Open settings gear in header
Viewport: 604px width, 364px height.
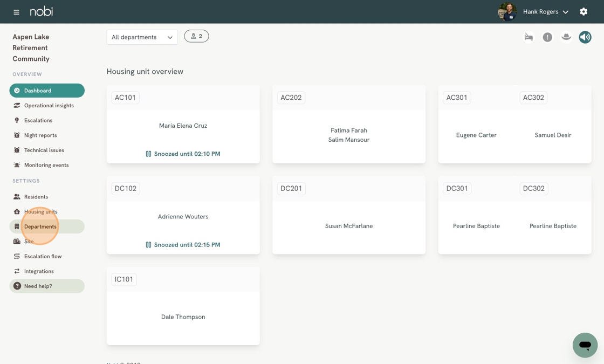click(x=584, y=12)
